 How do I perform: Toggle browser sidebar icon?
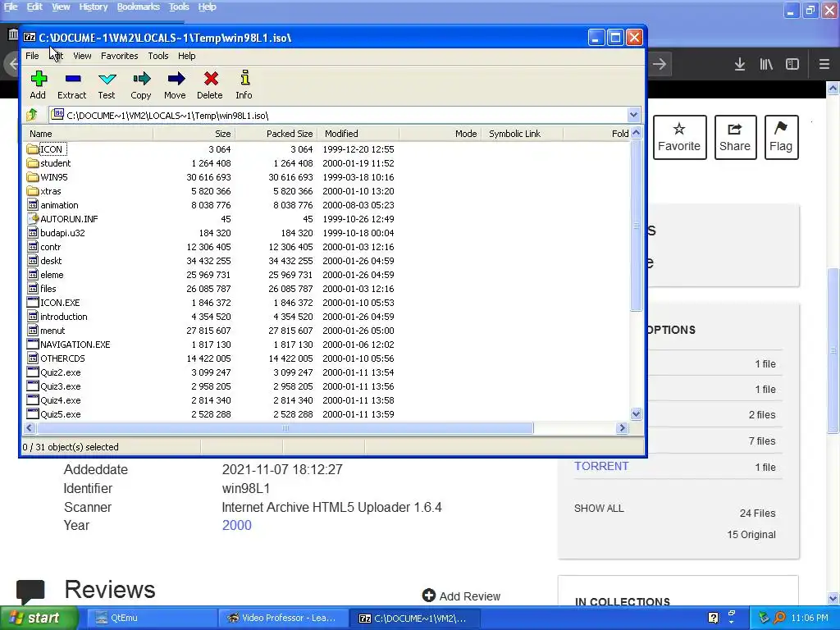(792, 64)
